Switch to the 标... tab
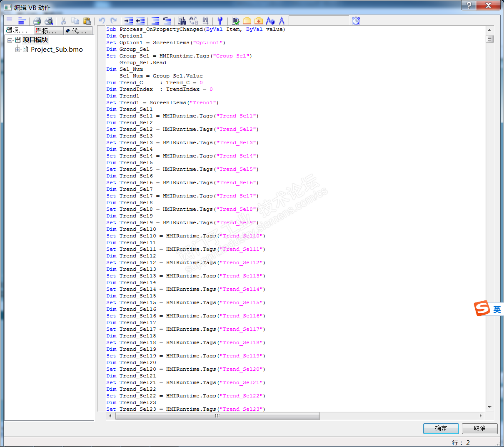 49,30
